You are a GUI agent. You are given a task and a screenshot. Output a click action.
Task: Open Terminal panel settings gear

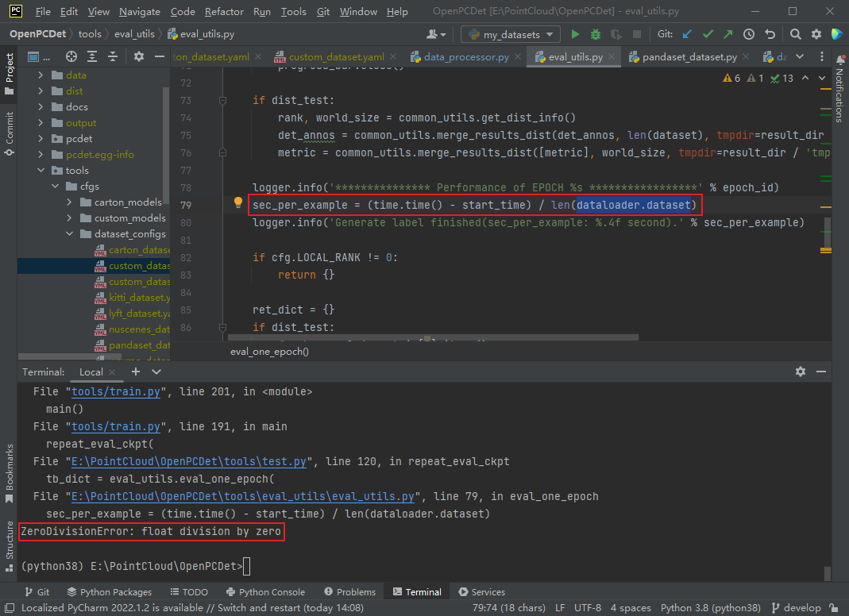[801, 372]
